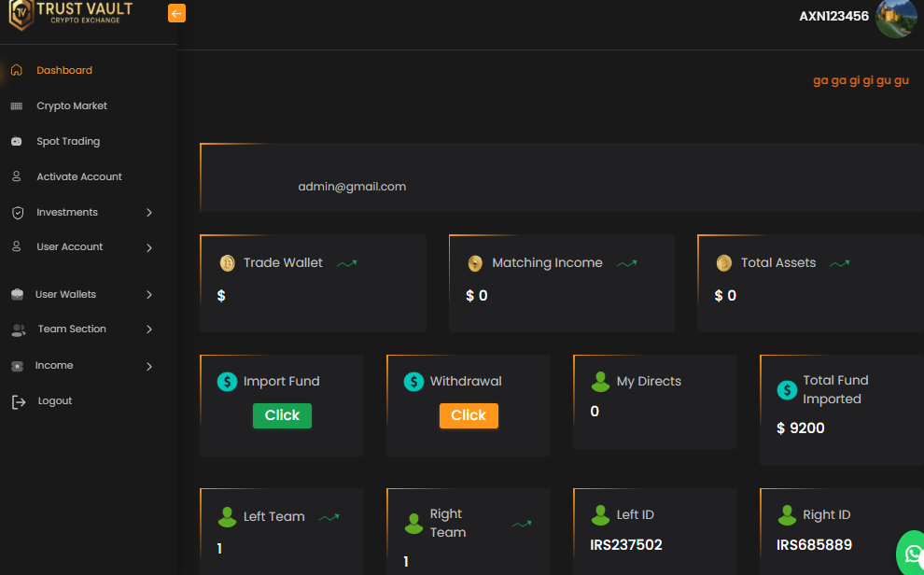Toggle the orange sidebar collapse arrow
The width and height of the screenshot is (924, 575).
click(x=176, y=13)
